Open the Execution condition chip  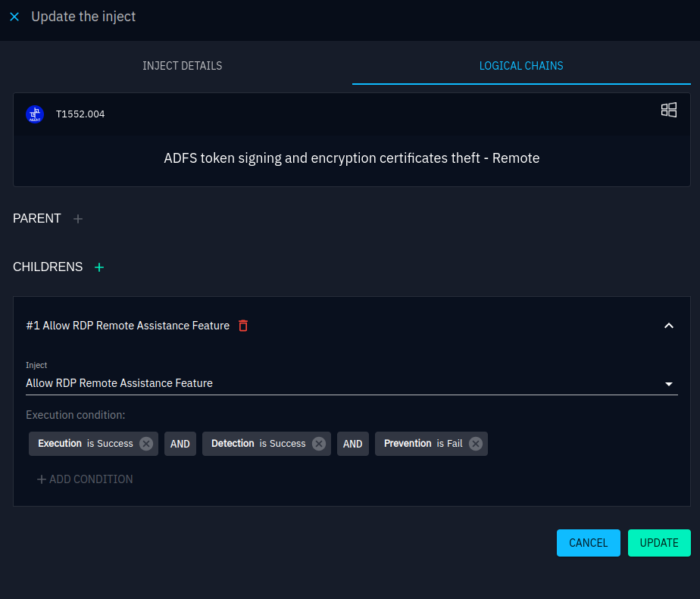click(x=83, y=444)
